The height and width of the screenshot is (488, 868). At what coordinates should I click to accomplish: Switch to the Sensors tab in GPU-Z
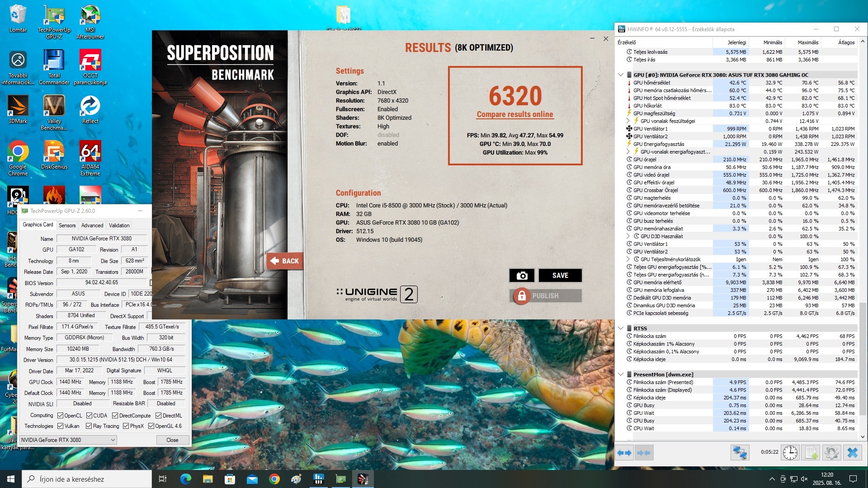(67, 225)
